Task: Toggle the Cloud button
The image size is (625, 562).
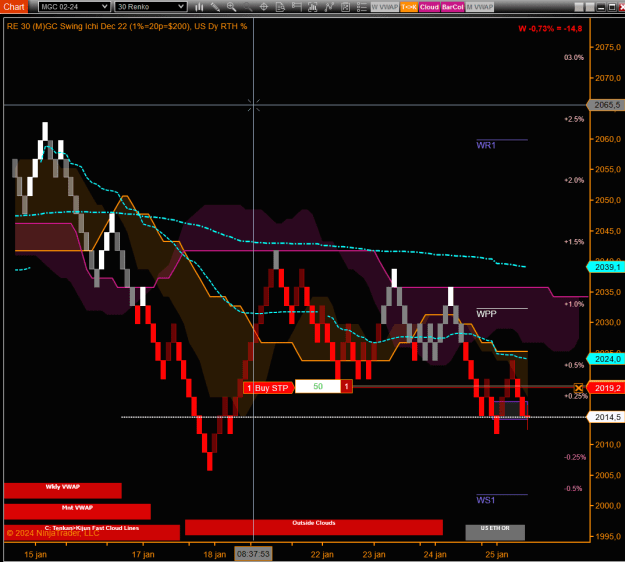Action: (429, 7)
